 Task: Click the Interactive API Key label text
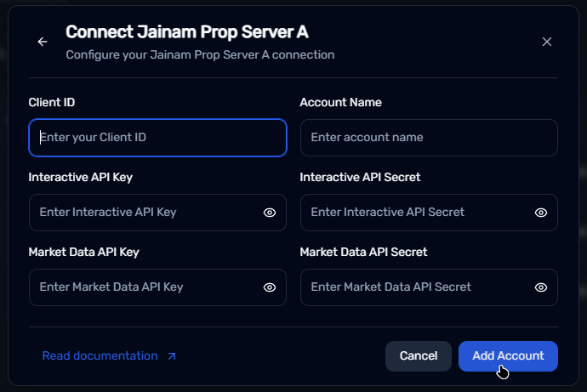coord(80,178)
